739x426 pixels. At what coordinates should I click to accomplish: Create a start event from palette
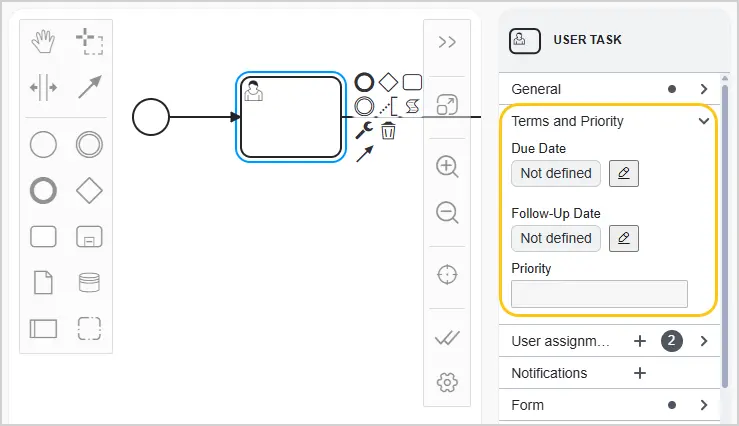(x=43, y=144)
